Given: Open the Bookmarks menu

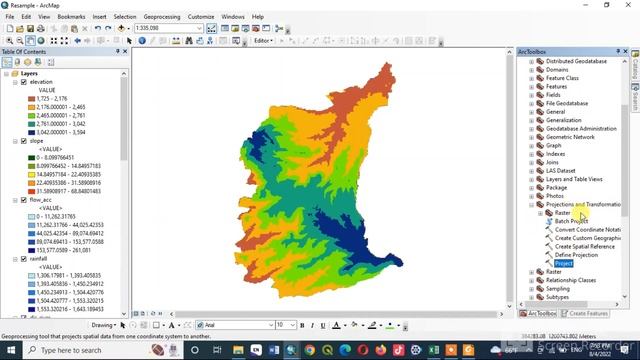Looking at the screenshot, I should pos(71,17).
